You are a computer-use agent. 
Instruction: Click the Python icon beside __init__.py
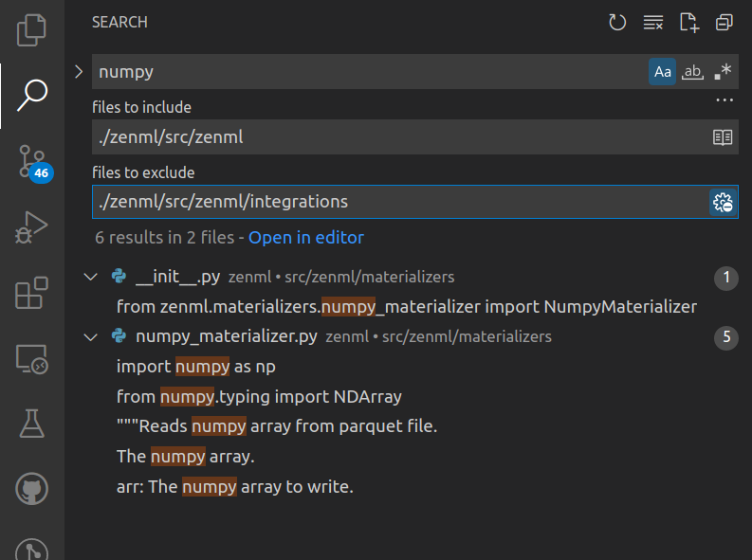[x=119, y=277]
